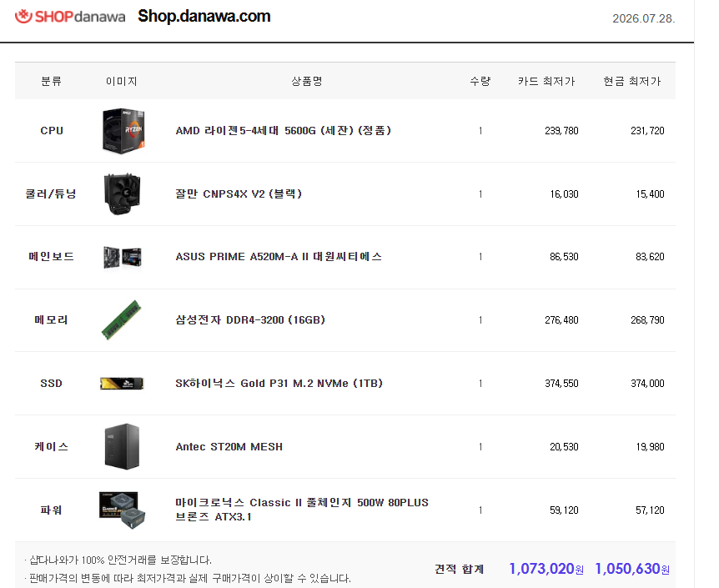Click card total 1,073,020원
Viewport: 719px width, 588px height.
pyautogui.click(x=546, y=569)
